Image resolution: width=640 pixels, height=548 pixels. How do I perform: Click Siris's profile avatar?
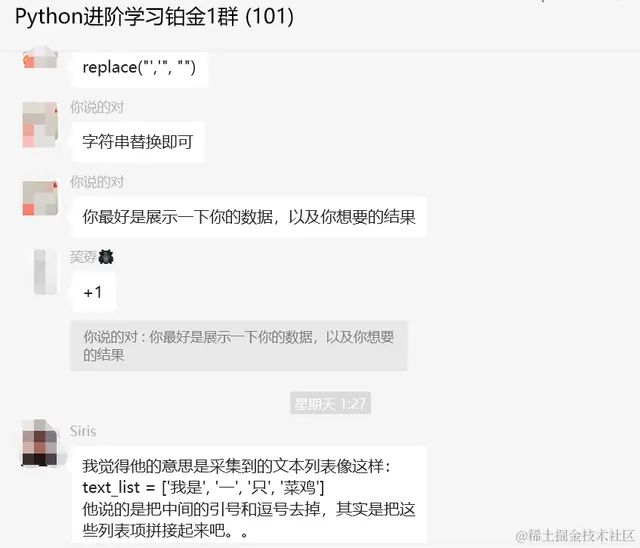[x=43, y=443]
